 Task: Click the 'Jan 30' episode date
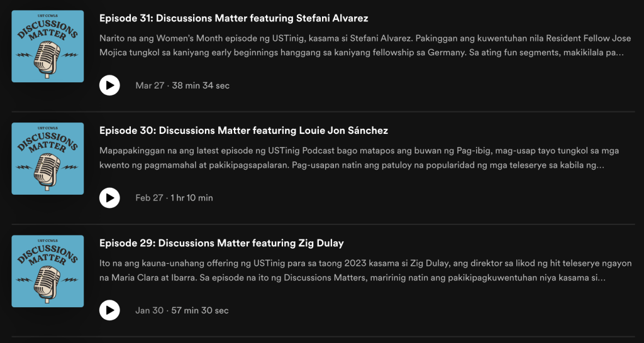[x=149, y=310]
